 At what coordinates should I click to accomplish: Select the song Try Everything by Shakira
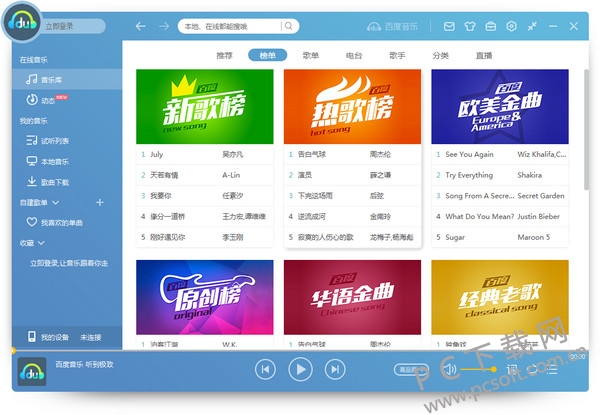(x=500, y=175)
